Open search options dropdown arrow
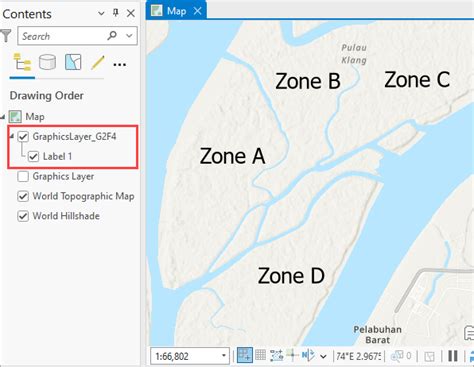This screenshot has width=474, height=367. 129,36
